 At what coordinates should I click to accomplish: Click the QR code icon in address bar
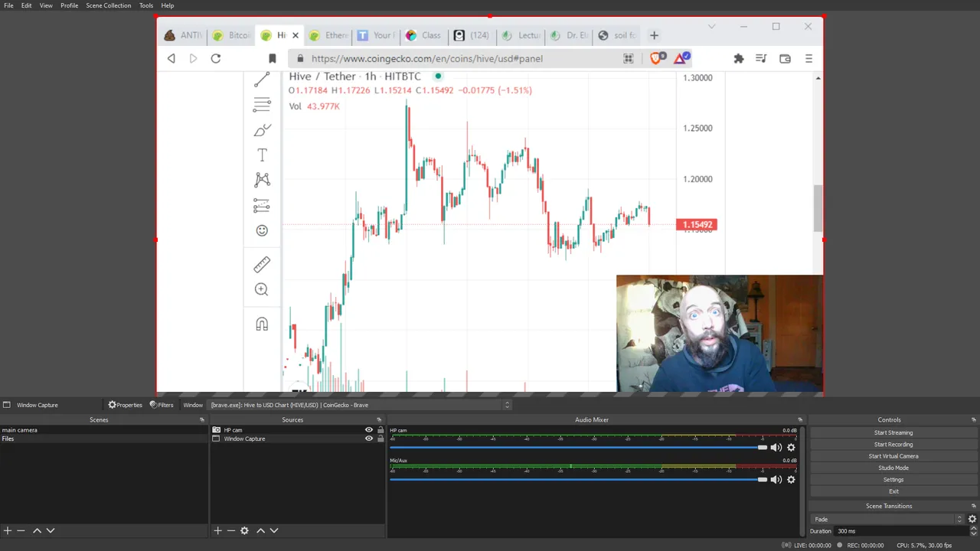tap(629, 58)
